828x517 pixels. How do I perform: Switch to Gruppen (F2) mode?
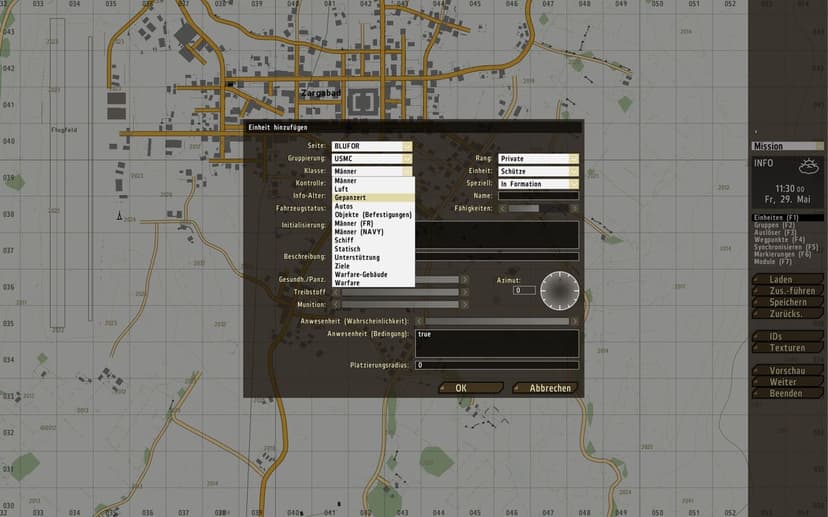pos(787,225)
